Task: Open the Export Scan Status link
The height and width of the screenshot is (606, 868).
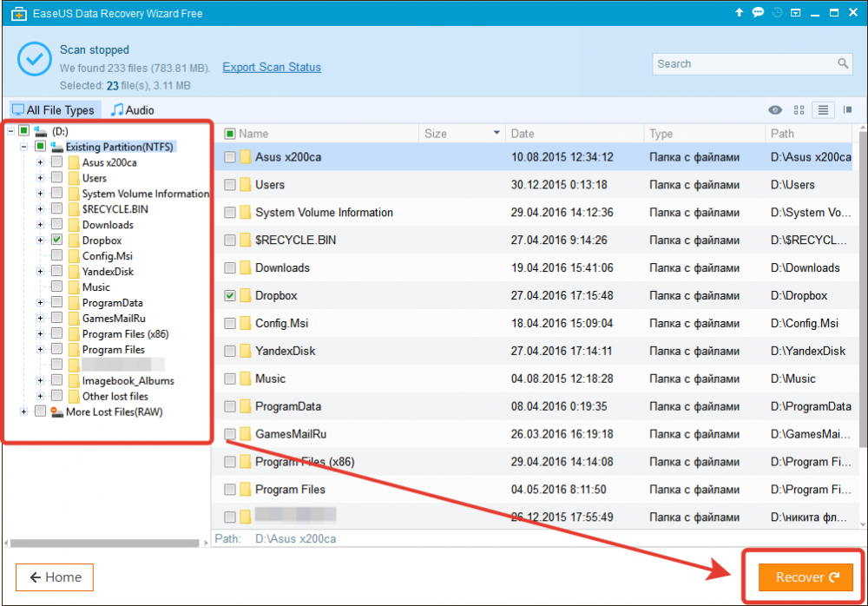Action: click(x=272, y=68)
